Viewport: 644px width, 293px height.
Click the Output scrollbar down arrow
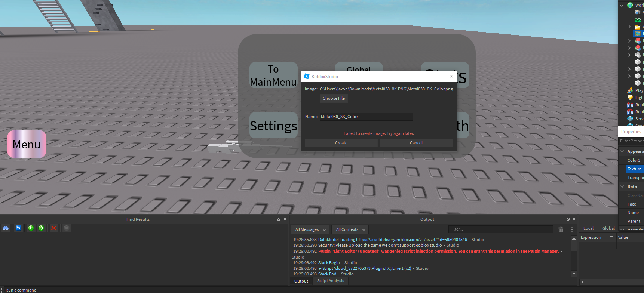pyautogui.click(x=574, y=274)
